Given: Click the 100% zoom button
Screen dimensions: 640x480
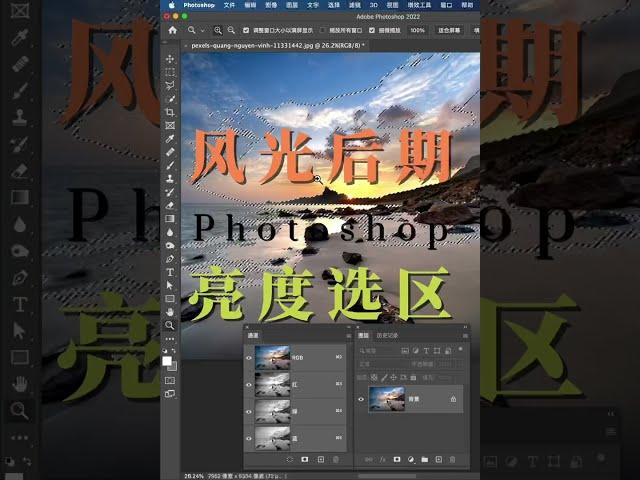Looking at the screenshot, I should click(417, 30).
